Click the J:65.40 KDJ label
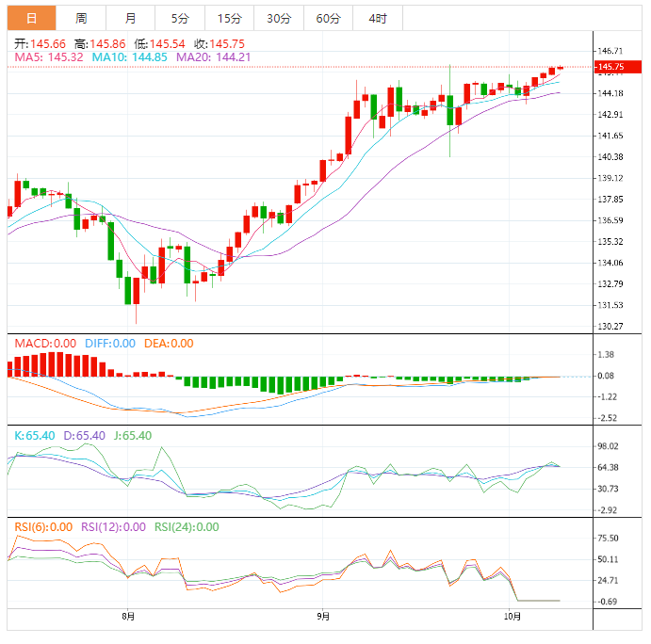The height and width of the screenshot is (644, 651). point(133,436)
